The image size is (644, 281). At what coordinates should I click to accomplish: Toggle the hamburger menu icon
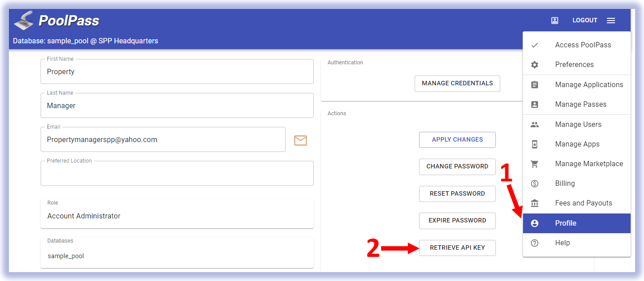[x=611, y=21]
